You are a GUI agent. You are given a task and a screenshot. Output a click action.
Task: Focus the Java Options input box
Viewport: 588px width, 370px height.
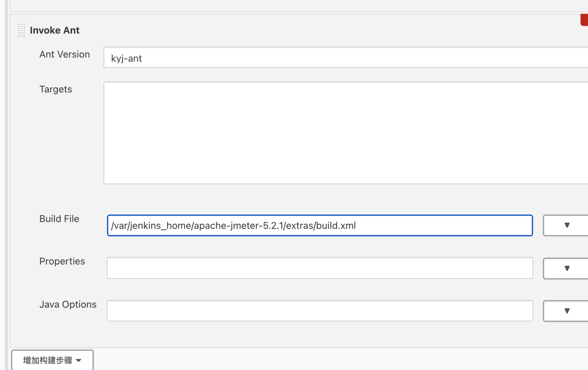click(x=320, y=311)
